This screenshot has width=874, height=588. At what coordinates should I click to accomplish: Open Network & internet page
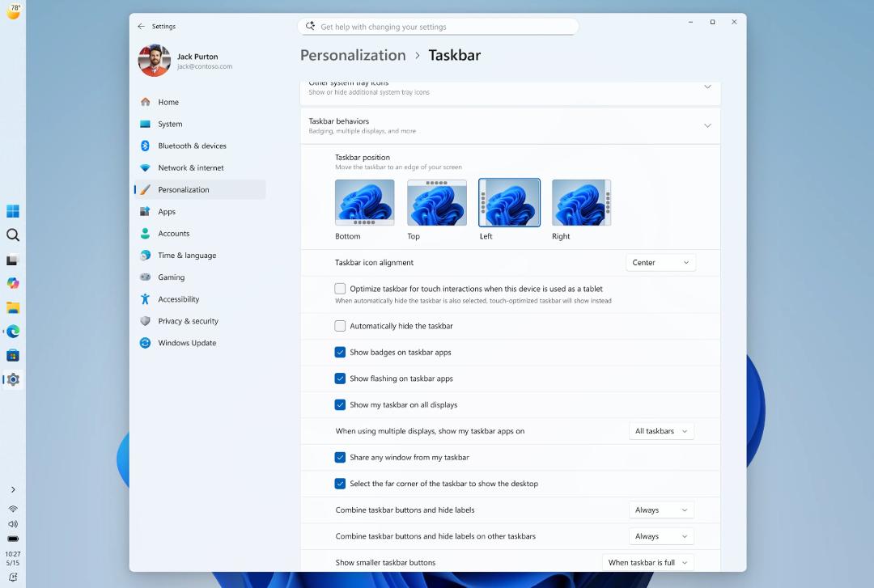click(200, 167)
